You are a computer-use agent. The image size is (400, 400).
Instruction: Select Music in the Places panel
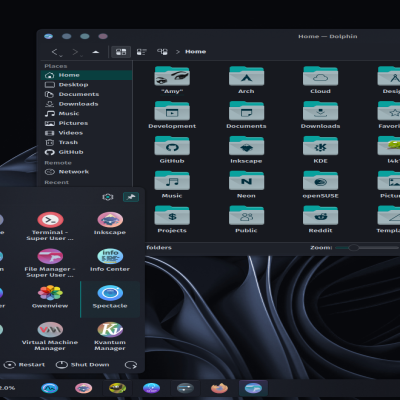(86, 114)
